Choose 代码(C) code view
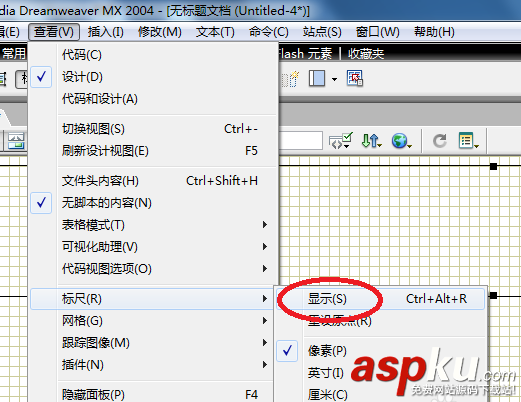Image resolution: width=521 pixels, height=402 pixels. 154,55
